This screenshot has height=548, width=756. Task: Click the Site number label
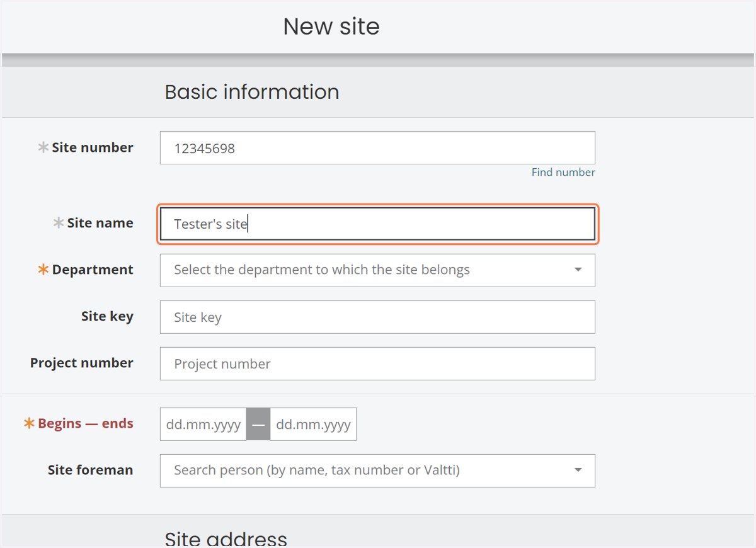pos(92,147)
